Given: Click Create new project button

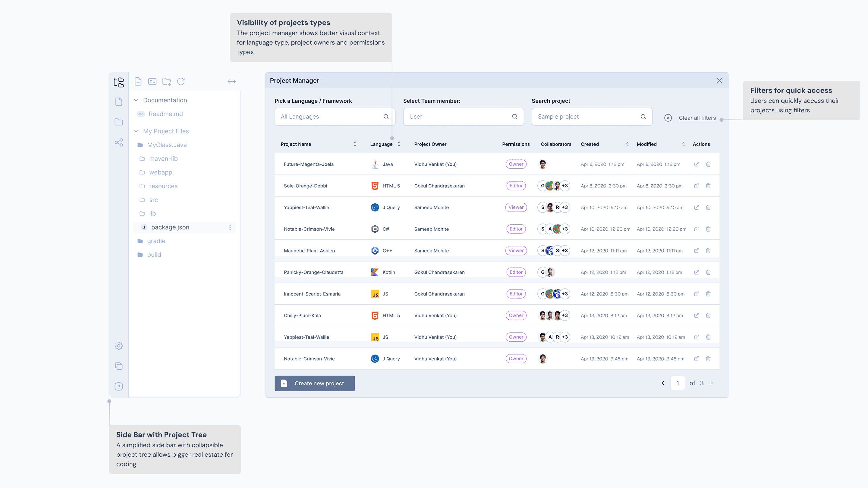Looking at the screenshot, I should pyautogui.click(x=315, y=383).
